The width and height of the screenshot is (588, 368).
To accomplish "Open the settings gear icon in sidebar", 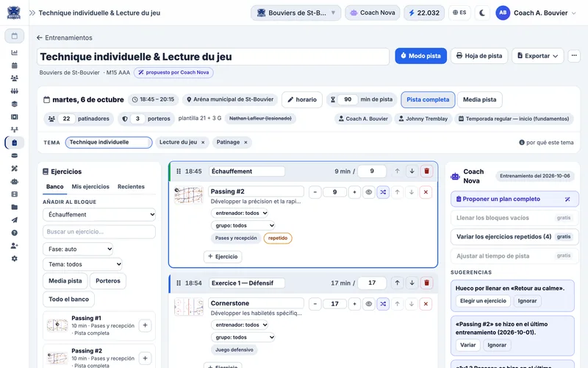I will 14,258.
